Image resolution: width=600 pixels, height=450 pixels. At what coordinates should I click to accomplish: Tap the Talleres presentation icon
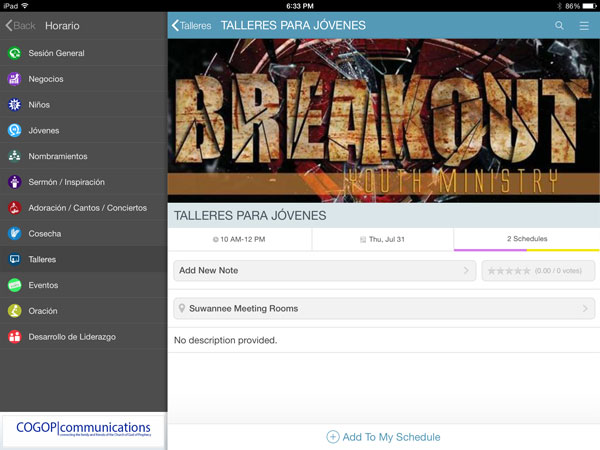[15, 259]
